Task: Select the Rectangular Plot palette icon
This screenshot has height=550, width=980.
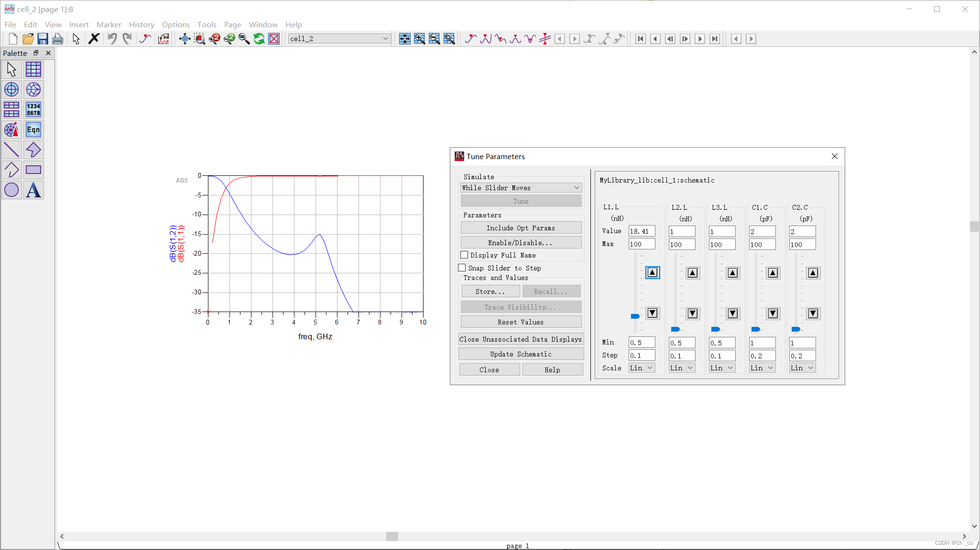Action: (33, 70)
